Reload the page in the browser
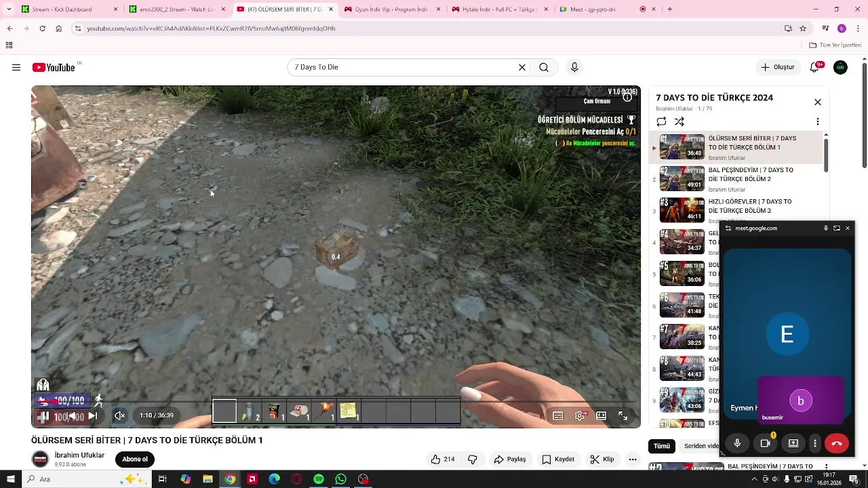The image size is (868, 488). pos(42,28)
